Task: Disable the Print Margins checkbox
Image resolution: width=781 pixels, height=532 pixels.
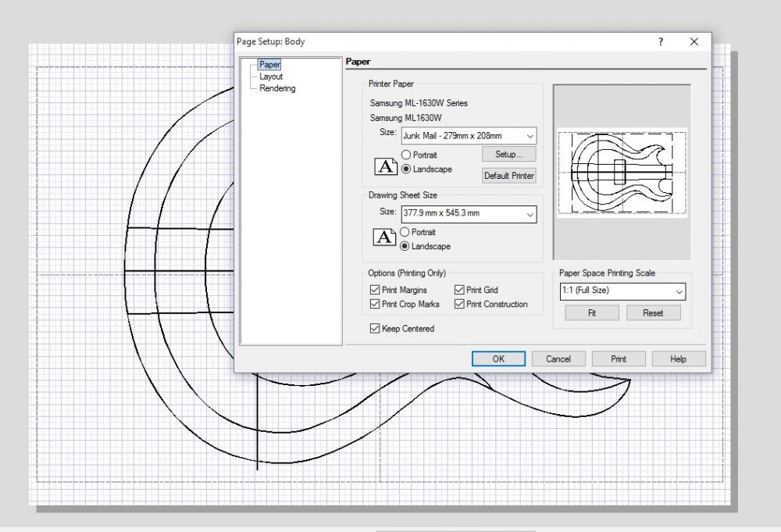Action: (374, 290)
